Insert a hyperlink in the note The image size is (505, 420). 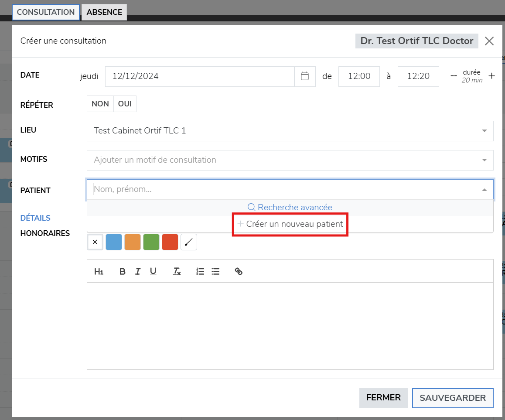239,272
